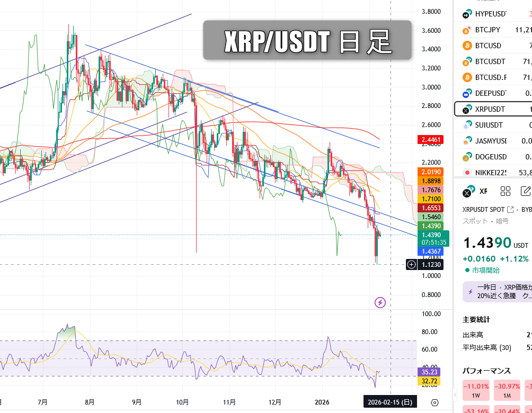Click the edit note pencil icon
The height and width of the screenshot is (413, 532).
coord(526,192)
